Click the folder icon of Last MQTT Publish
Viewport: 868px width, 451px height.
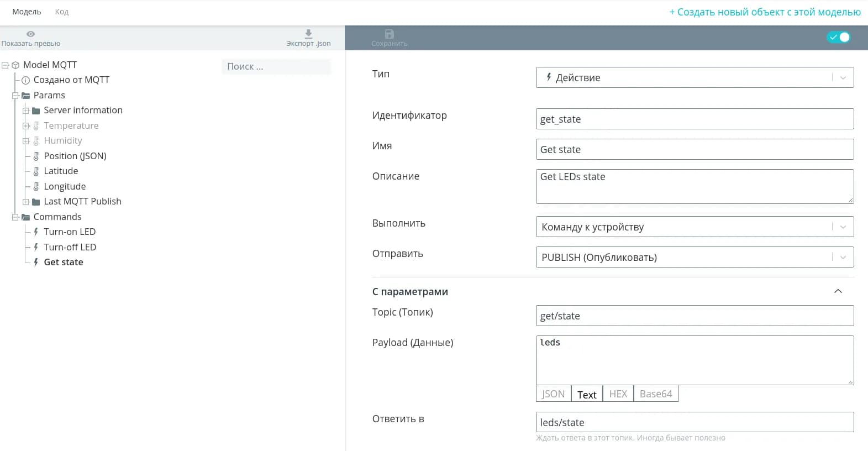coord(36,202)
